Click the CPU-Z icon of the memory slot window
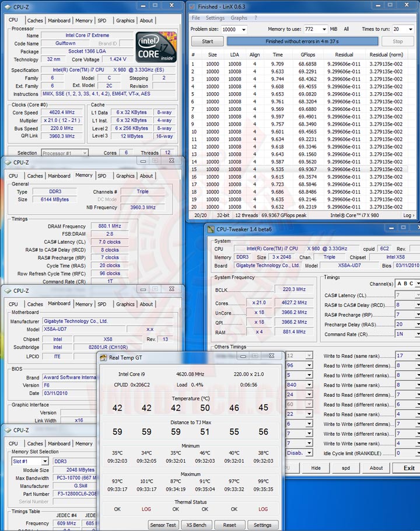 pyautogui.click(x=8, y=430)
